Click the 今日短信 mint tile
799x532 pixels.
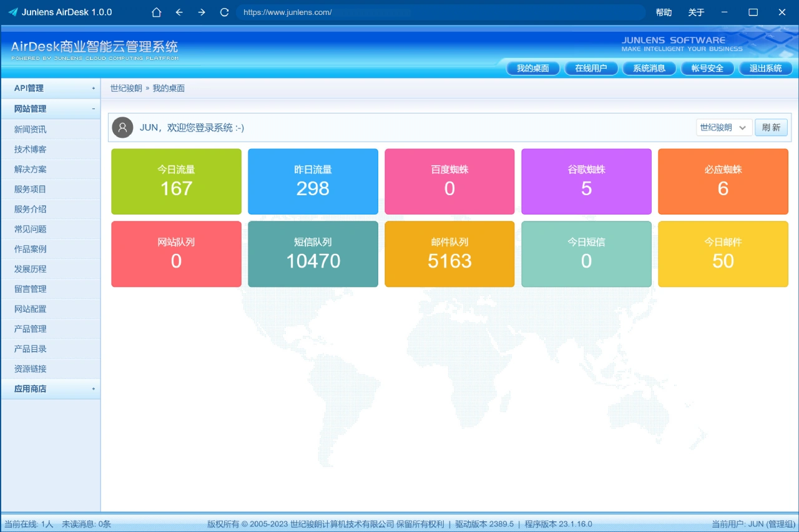pos(586,254)
